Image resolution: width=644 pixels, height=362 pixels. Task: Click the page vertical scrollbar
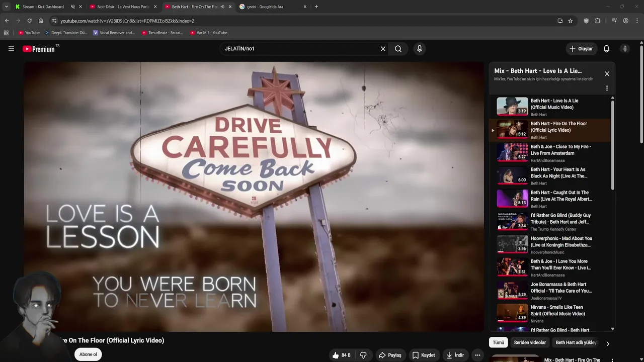pos(641,95)
